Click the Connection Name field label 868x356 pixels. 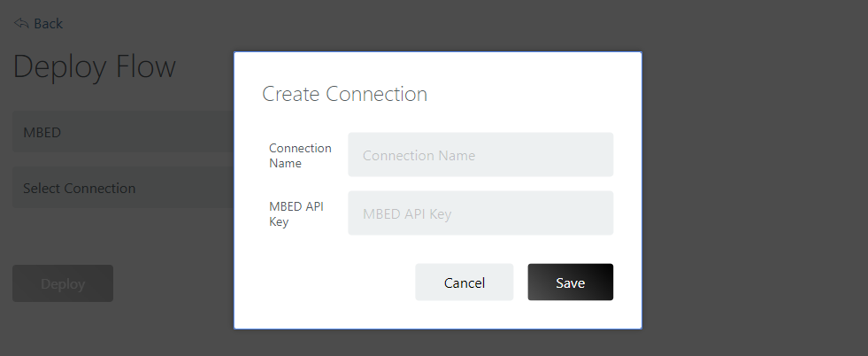point(300,155)
